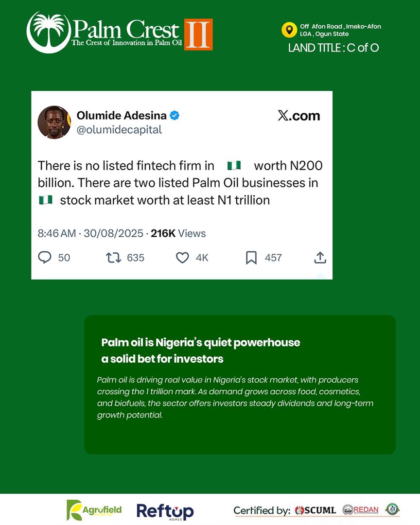
Task: Click the Olumide Adesina display name
Action: pyautogui.click(x=122, y=116)
